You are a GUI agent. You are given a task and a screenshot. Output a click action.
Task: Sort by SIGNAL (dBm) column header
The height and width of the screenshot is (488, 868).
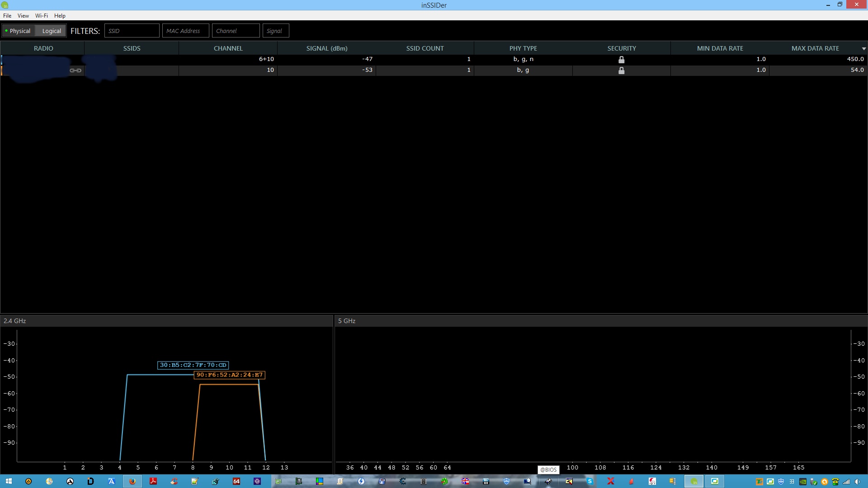(326, 48)
